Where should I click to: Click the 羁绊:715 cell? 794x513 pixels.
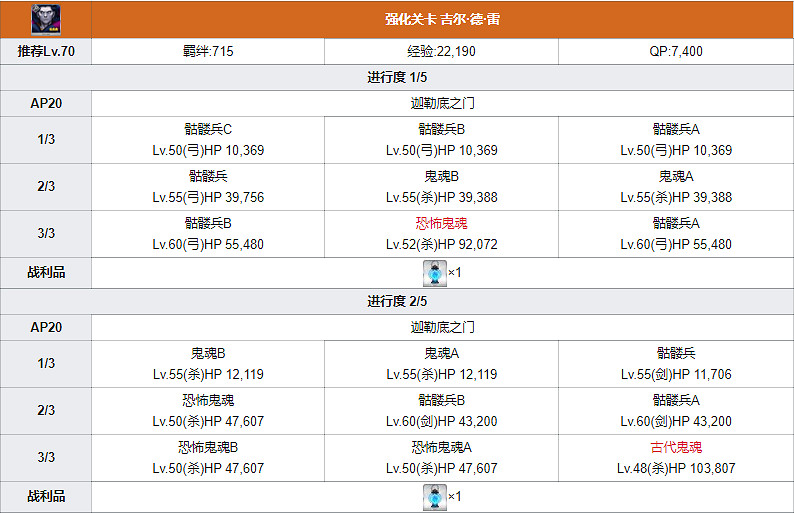(208, 51)
